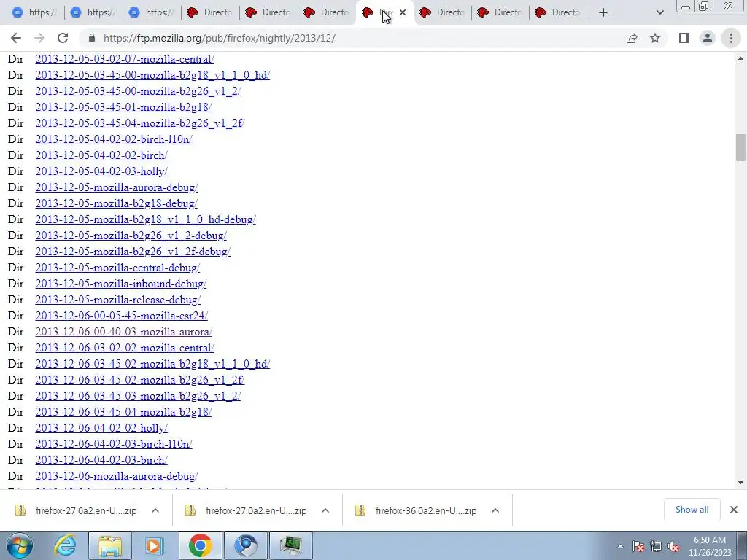The height and width of the screenshot is (560, 747).
Task: Click Show desktop button at taskbar end
Action: point(743,545)
